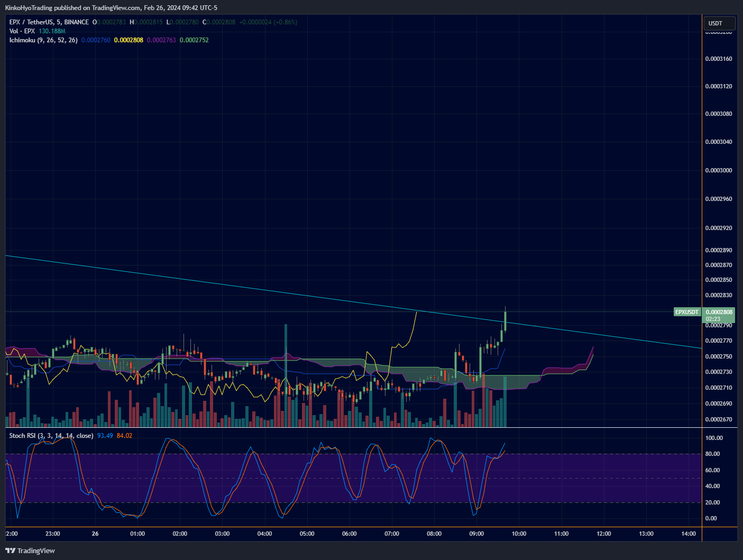Click the 0.0002750 price axis label
743x560 pixels.
(719, 356)
